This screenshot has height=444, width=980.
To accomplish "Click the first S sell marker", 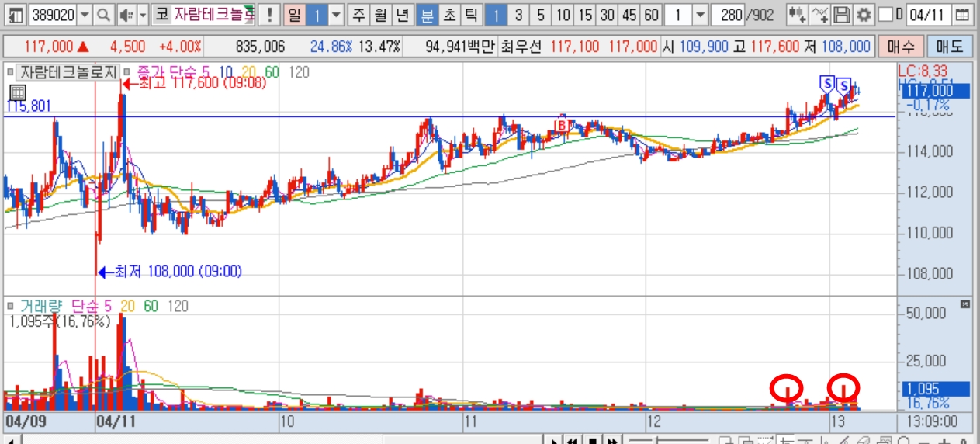I will click(x=827, y=82).
